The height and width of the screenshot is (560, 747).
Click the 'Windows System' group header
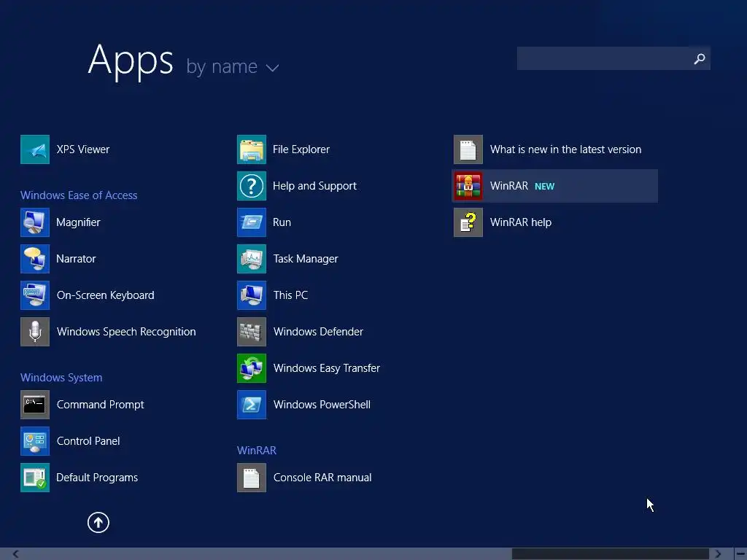pyautogui.click(x=61, y=378)
